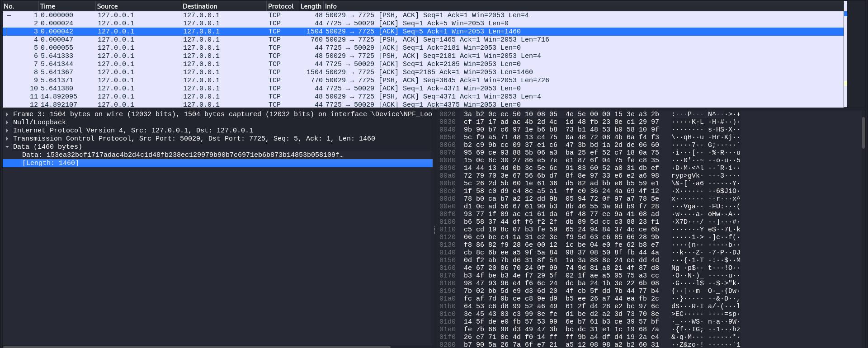Viewport: 868px width, 348px height.
Task: Click hex row at offset 01b0
Action: pyautogui.click(x=561, y=306)
